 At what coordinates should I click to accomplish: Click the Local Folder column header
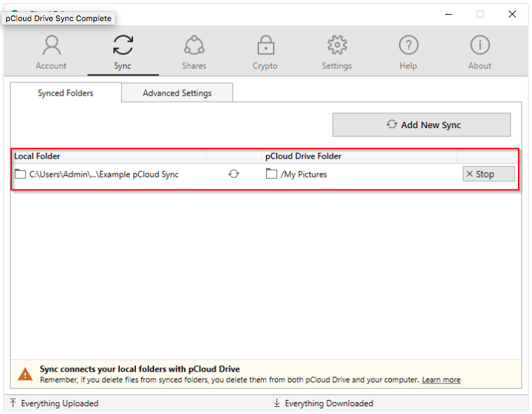pos(109,156)
